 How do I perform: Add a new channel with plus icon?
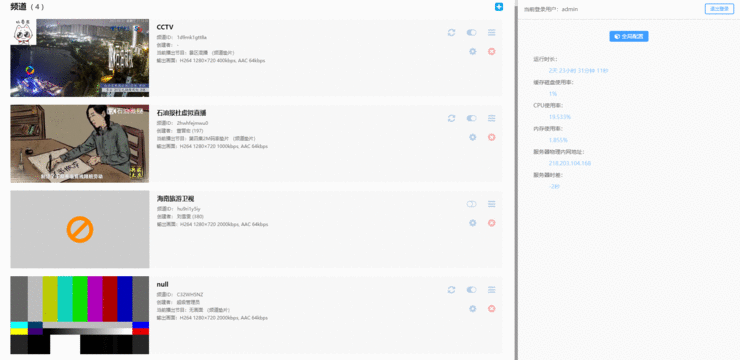click(x=499, y=7)
